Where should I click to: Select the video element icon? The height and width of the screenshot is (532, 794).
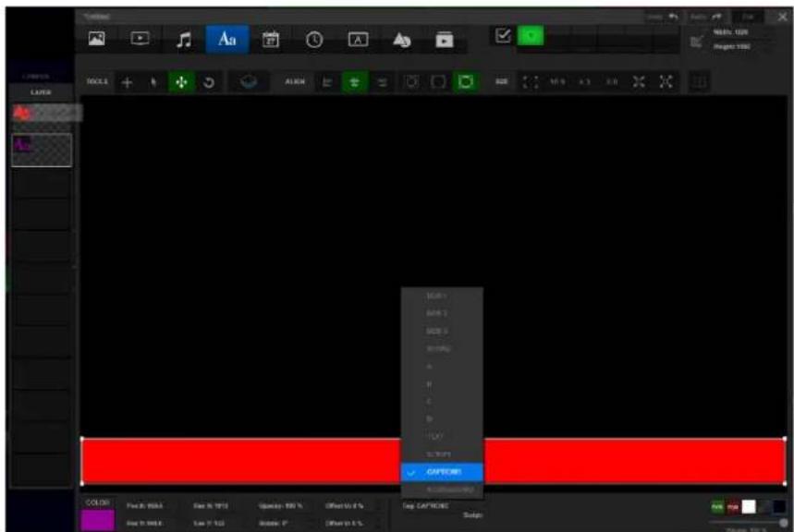point(140,39)
